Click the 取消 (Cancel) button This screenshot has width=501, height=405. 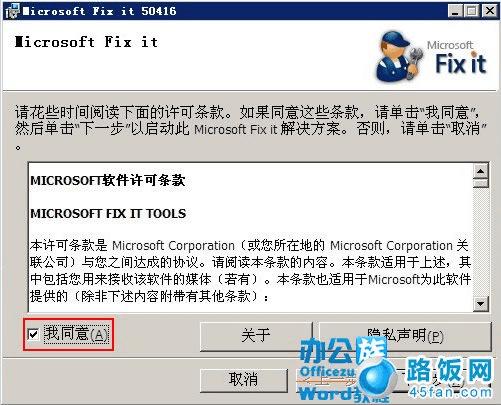[x=244, y=379]
